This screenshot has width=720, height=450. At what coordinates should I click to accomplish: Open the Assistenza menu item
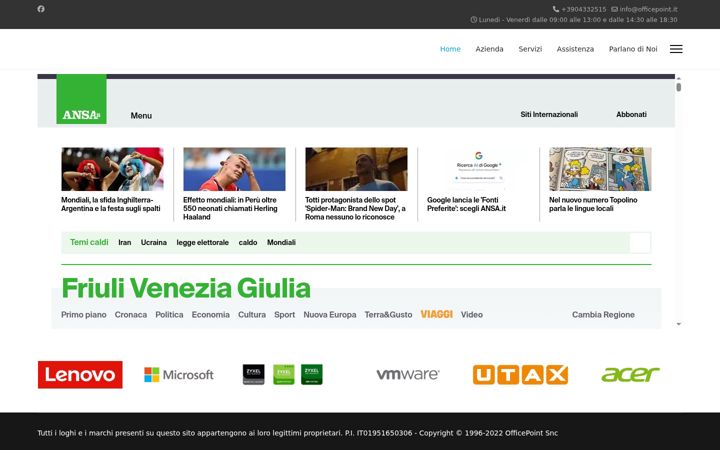pos(575,49)
